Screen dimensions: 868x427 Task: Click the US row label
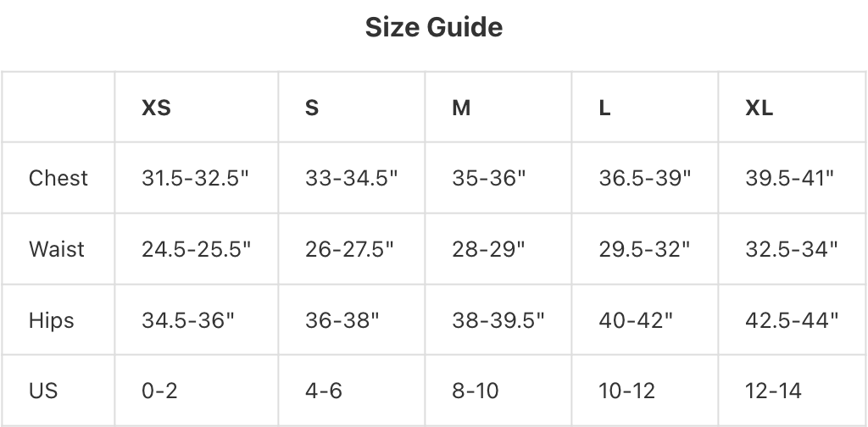pyautogui.click(x=43, y=391)
